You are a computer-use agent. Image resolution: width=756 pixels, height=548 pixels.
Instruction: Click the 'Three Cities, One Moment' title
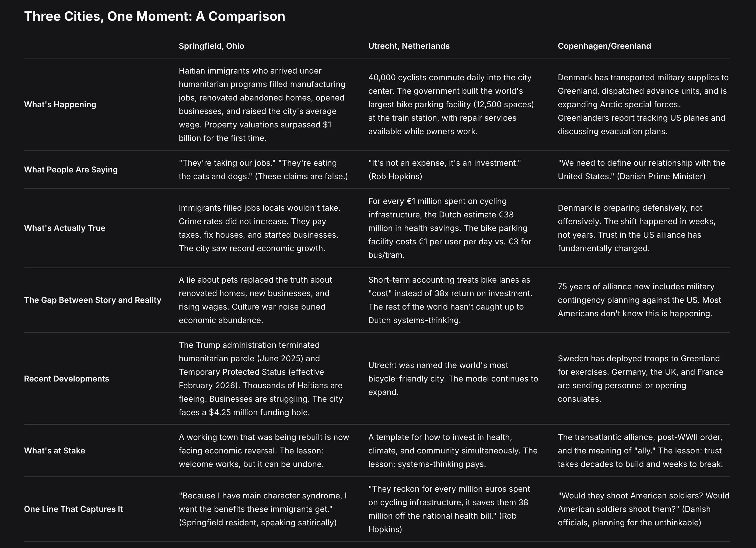[x=154, y=16]
